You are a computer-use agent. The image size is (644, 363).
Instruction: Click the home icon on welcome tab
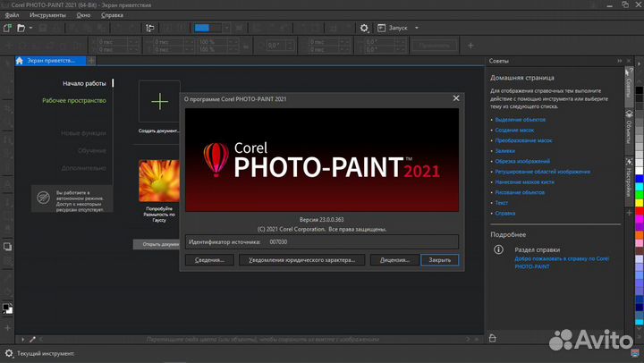point(20,61)
